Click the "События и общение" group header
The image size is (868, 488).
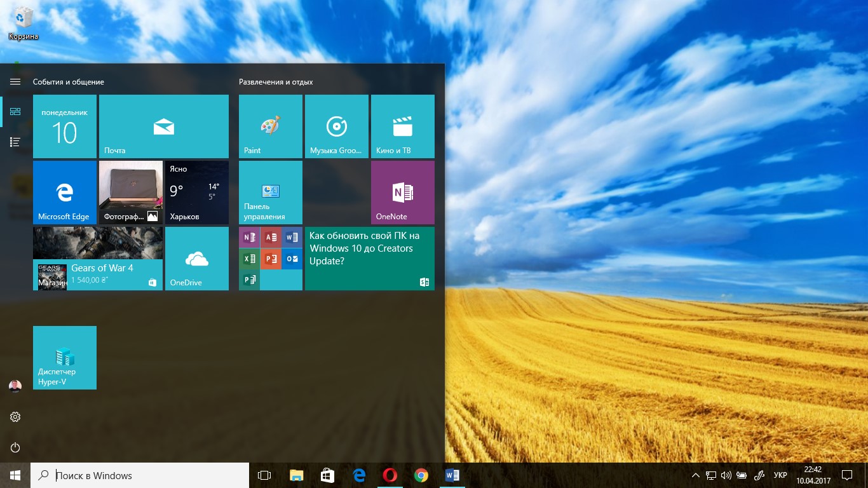click(69, 82)
